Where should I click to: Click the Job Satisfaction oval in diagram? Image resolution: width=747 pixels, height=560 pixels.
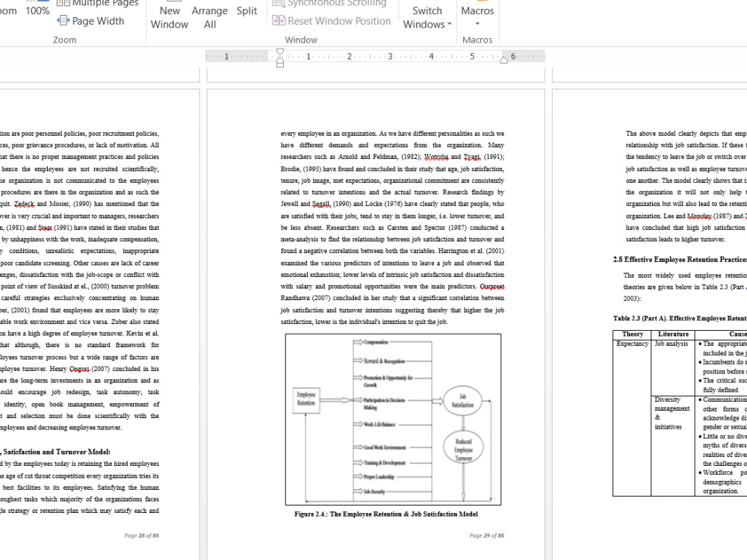tap(462, 400)
